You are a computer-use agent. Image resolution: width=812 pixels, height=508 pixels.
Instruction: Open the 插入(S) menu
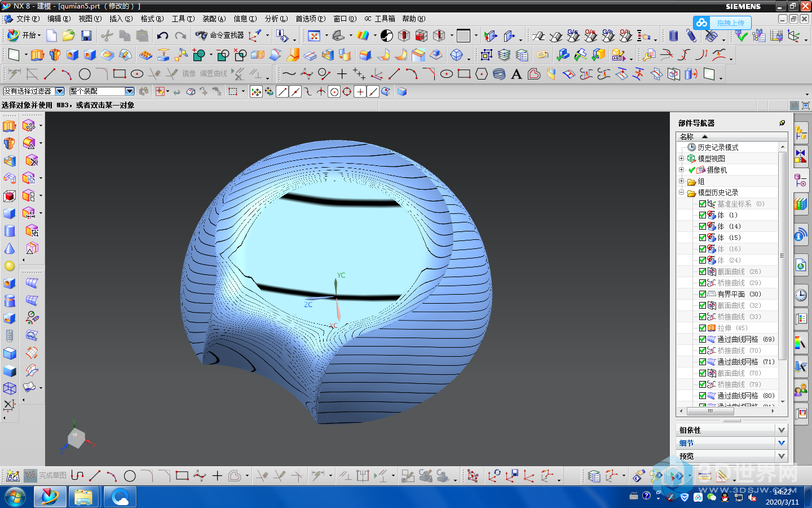click(121, 19)
